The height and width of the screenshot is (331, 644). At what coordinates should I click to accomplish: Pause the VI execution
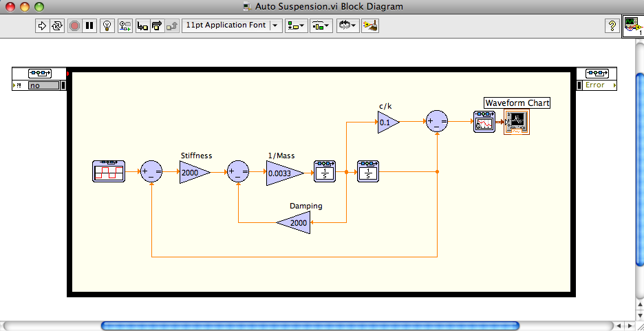click(x=89, y=26)
